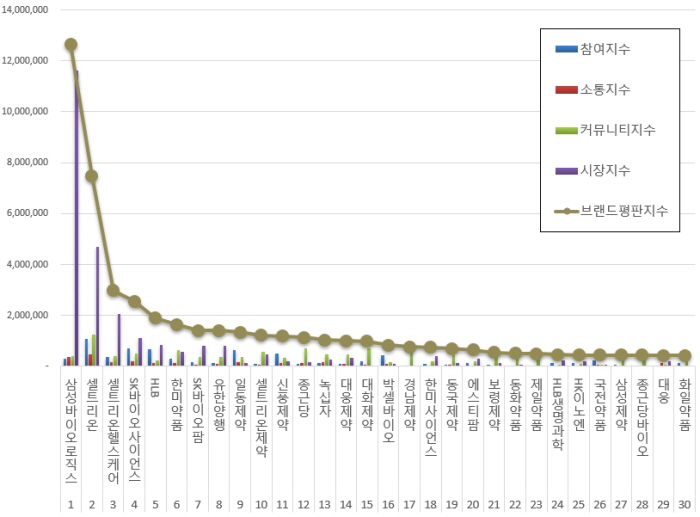Select the SK바이오사이언스 axis label
Image resolution: width=700 pixels, height=517 pixels.
pyautogui.click(x=134, y=430)
